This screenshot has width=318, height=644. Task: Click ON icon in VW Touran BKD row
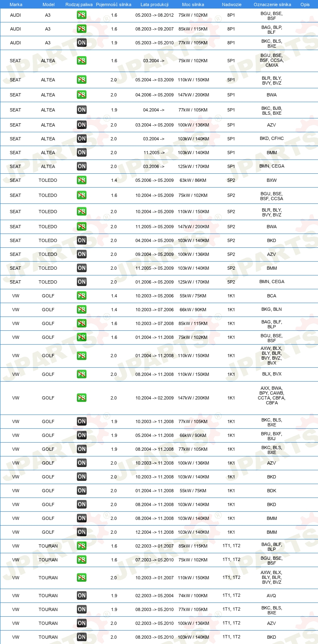click(x=82, y=637)
